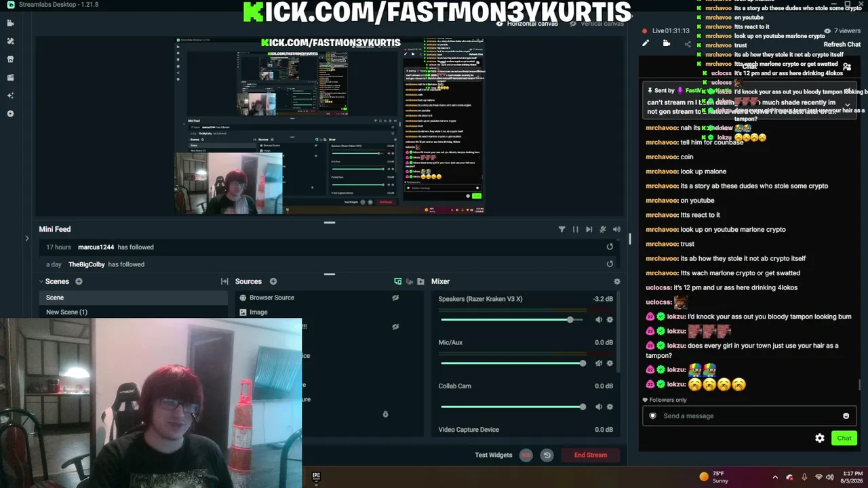Open the volume icon in system tray
This screenshot has width=868, height=488.
point(829,477)
